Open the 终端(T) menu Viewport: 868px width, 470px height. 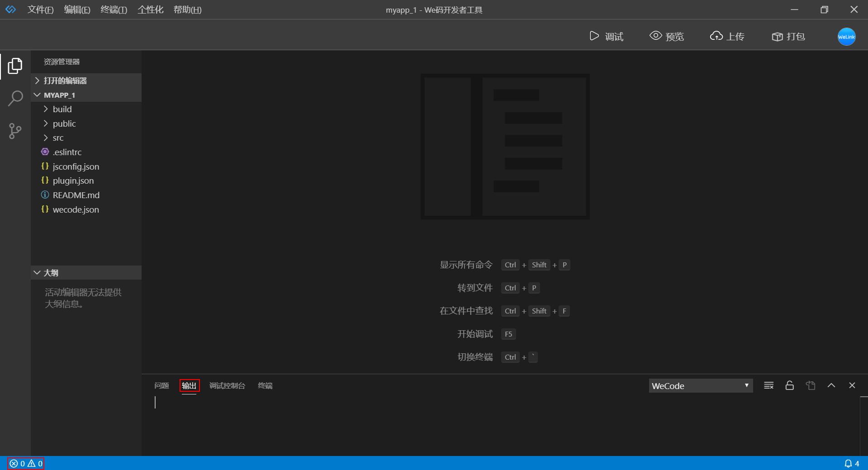point(113,9)
